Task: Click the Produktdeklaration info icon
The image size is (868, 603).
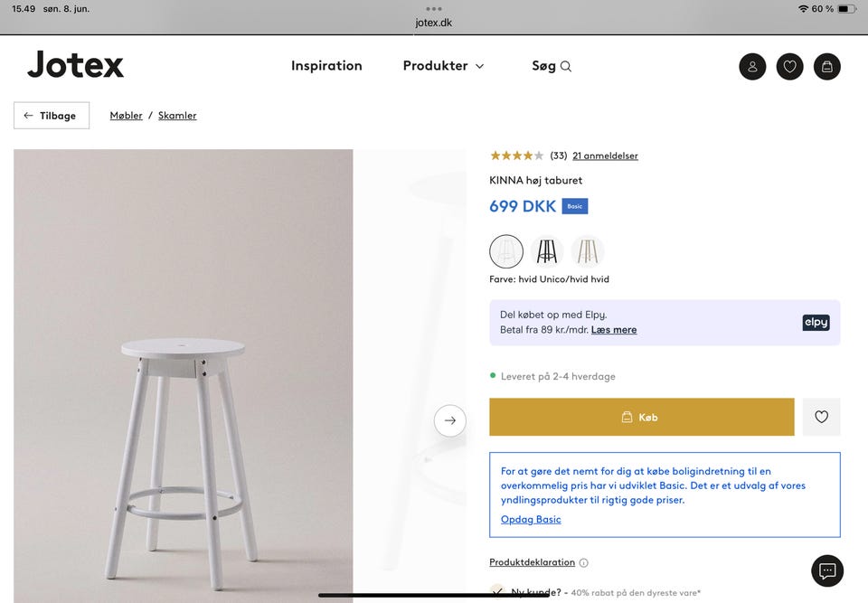Action: point(584,562)
